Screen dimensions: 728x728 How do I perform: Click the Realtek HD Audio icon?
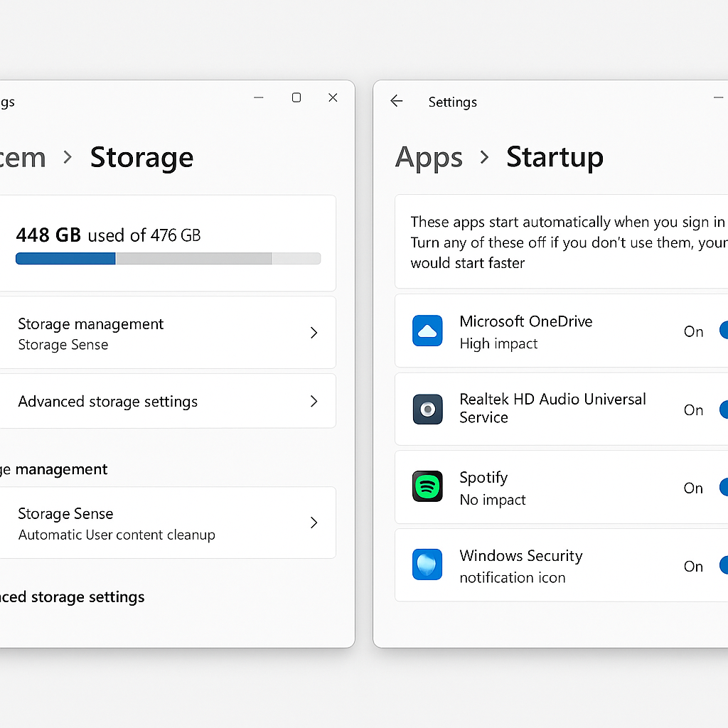click(x=427, y=409)
